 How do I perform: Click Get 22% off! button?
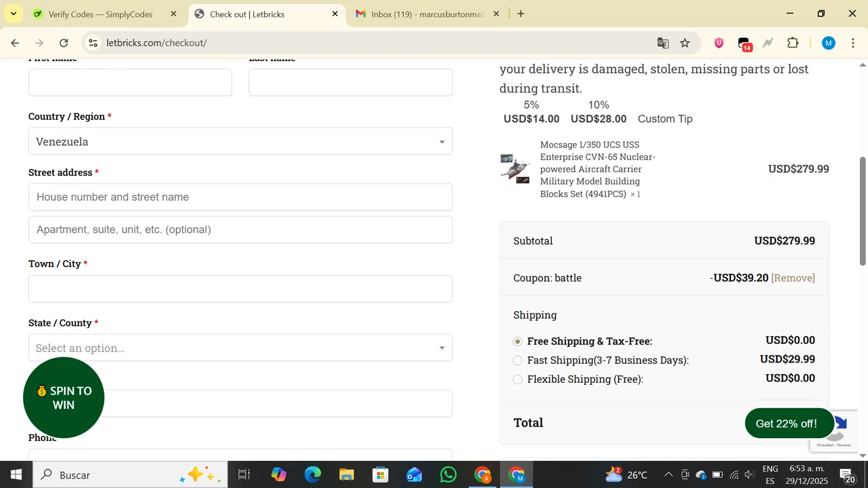coord(789,423)
